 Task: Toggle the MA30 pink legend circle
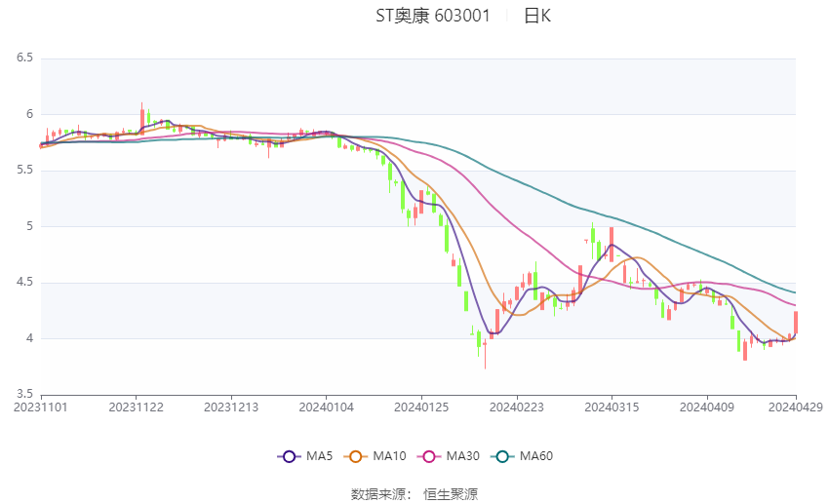429,456
